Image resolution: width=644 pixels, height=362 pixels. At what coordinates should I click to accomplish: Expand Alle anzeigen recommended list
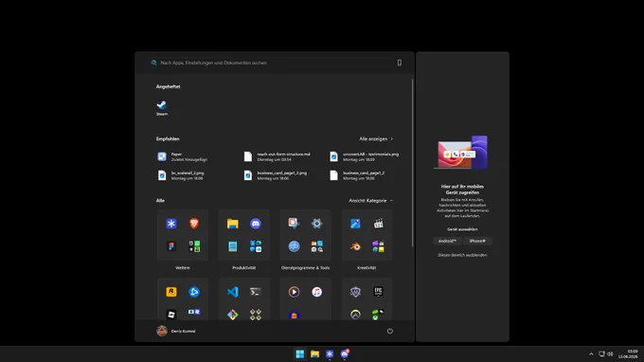pos(376,139)
